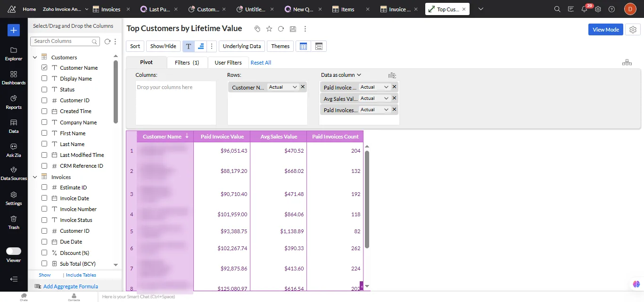Open Data in the left sidebar

[x=14, y=126]
